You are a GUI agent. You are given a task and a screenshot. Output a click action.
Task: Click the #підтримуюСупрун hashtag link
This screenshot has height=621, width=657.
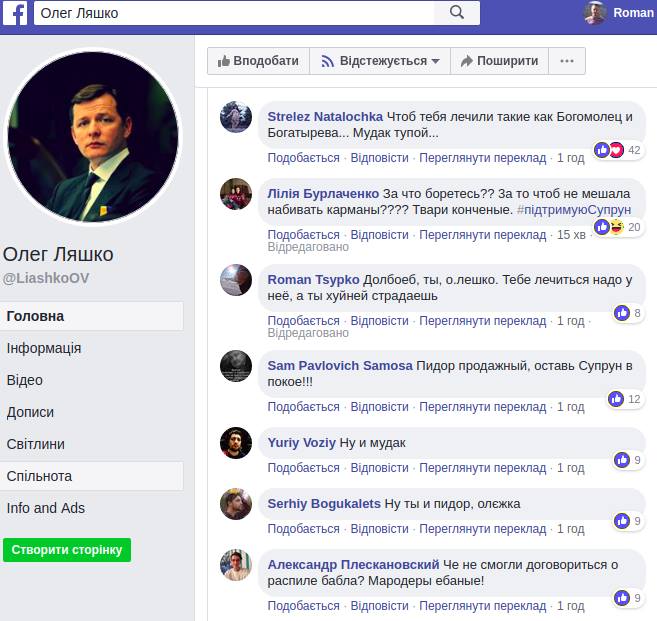[573, 210]
